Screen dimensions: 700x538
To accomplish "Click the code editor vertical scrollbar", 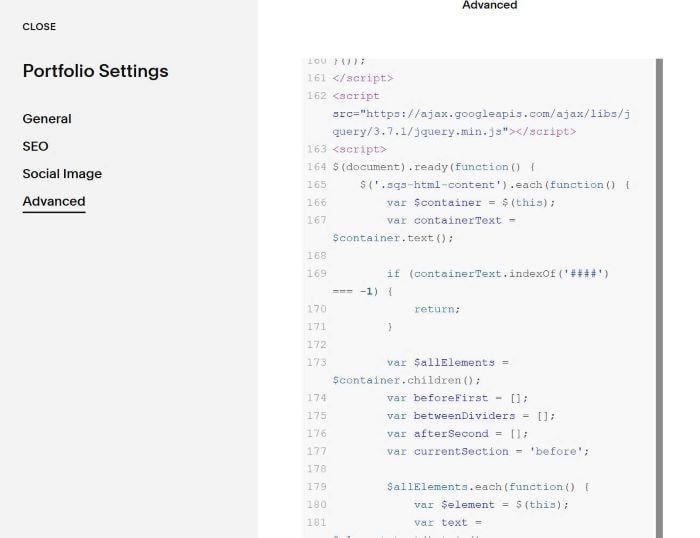I will click(659, 298).
